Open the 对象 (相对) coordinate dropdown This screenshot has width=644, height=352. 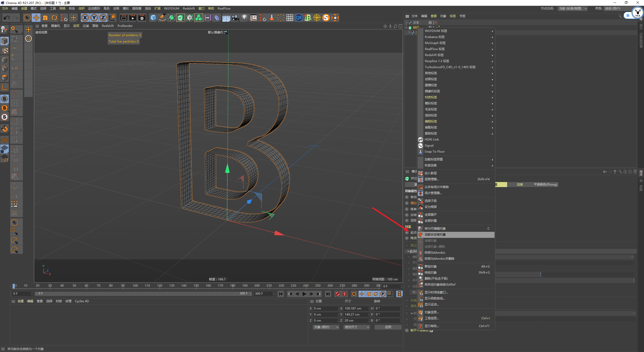point(326,327)
